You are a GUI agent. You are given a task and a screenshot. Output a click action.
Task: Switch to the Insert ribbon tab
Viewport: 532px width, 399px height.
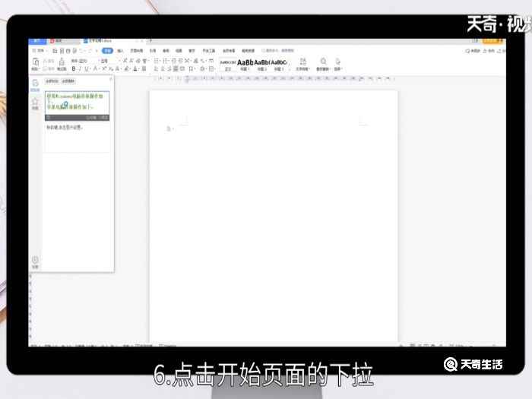coord(120,50)
